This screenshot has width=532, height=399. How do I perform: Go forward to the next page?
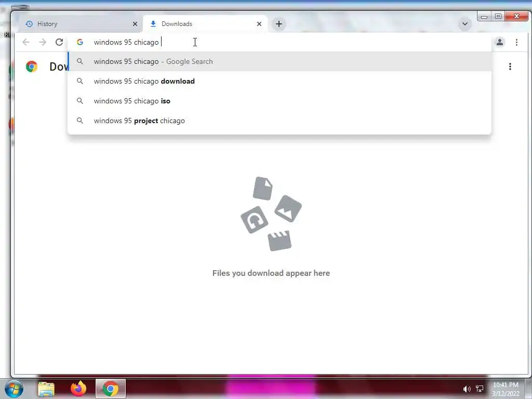tap(43, 42)
